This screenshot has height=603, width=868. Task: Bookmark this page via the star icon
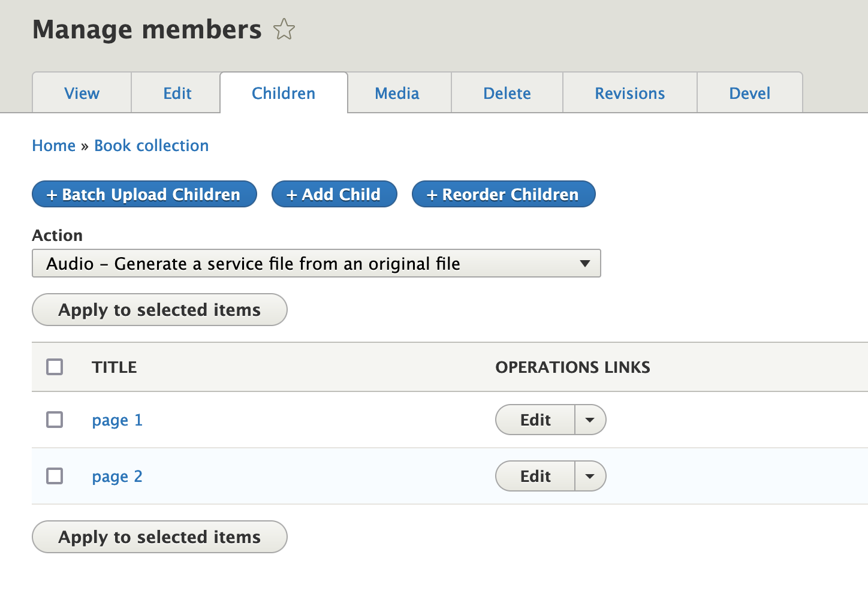click(284, 29)
